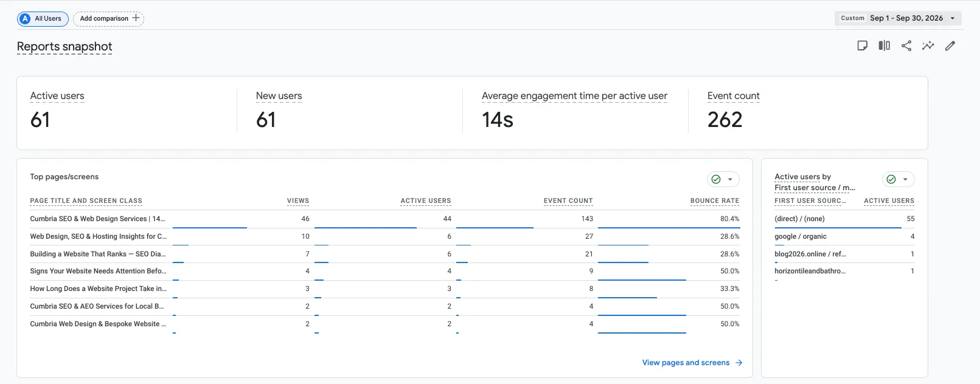Click the plus icon in Add comparison

pos(136,18)
